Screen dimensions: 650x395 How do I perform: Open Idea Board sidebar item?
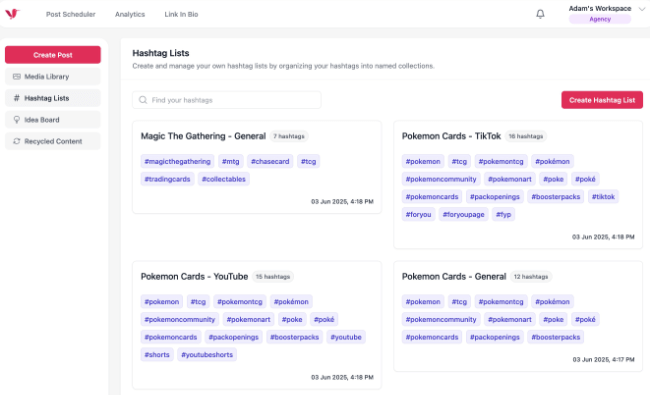pos(53,120)
